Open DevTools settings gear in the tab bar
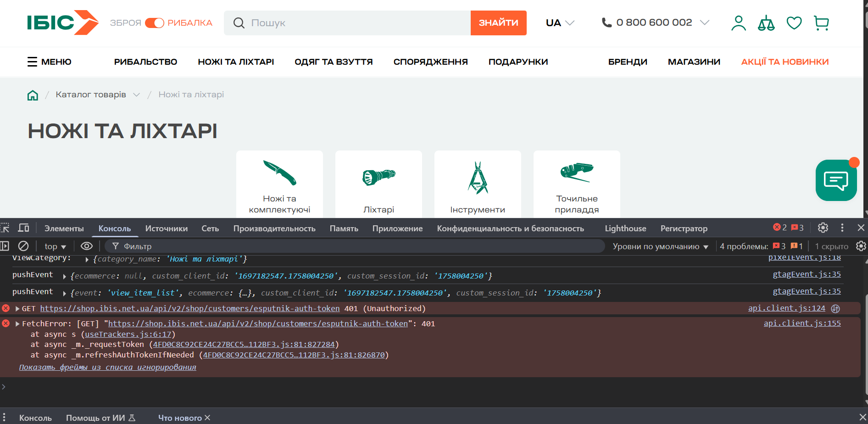 coord(823,228)
